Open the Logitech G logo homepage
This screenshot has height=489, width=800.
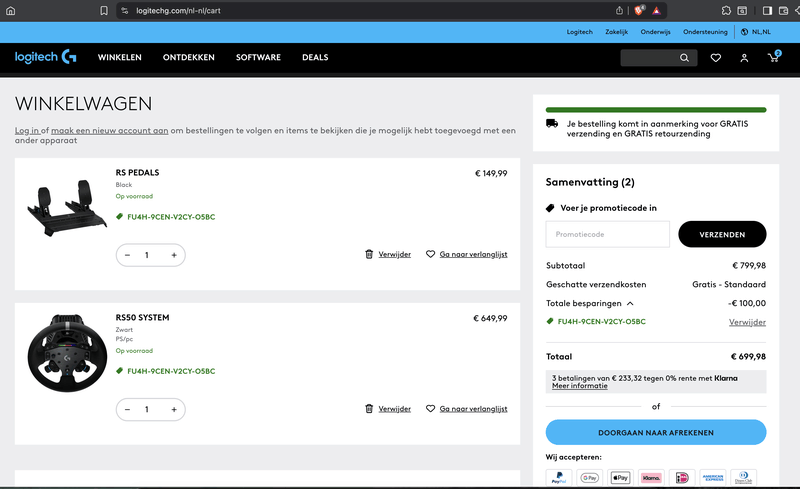[45, 57]
